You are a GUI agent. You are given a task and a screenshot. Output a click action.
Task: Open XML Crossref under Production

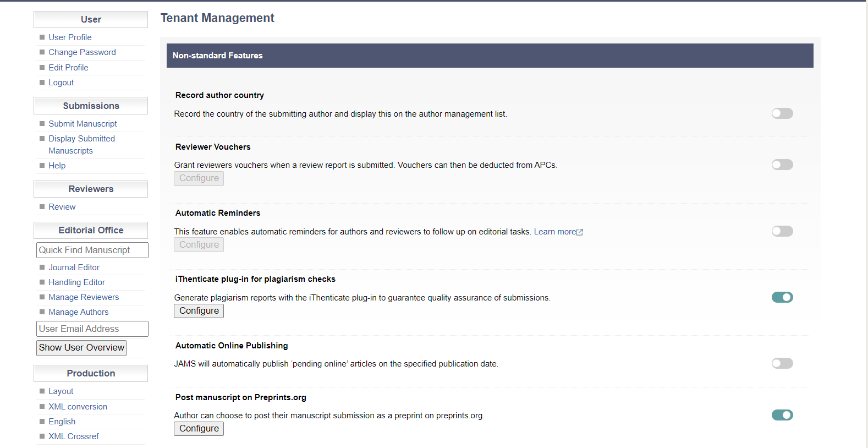tap(74, 436)
